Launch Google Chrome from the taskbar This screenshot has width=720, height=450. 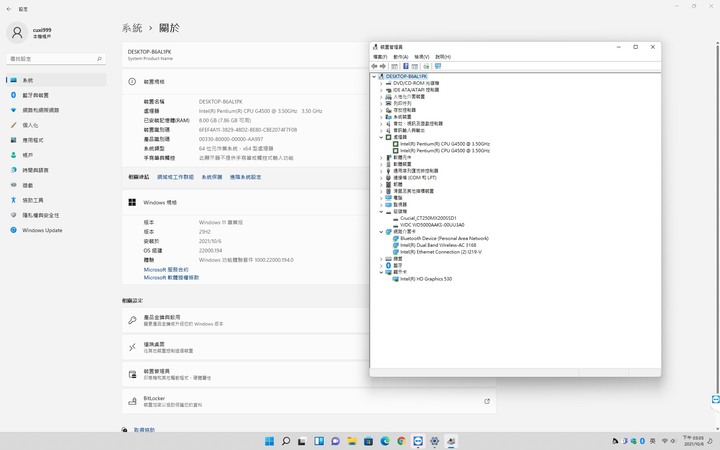401,441
